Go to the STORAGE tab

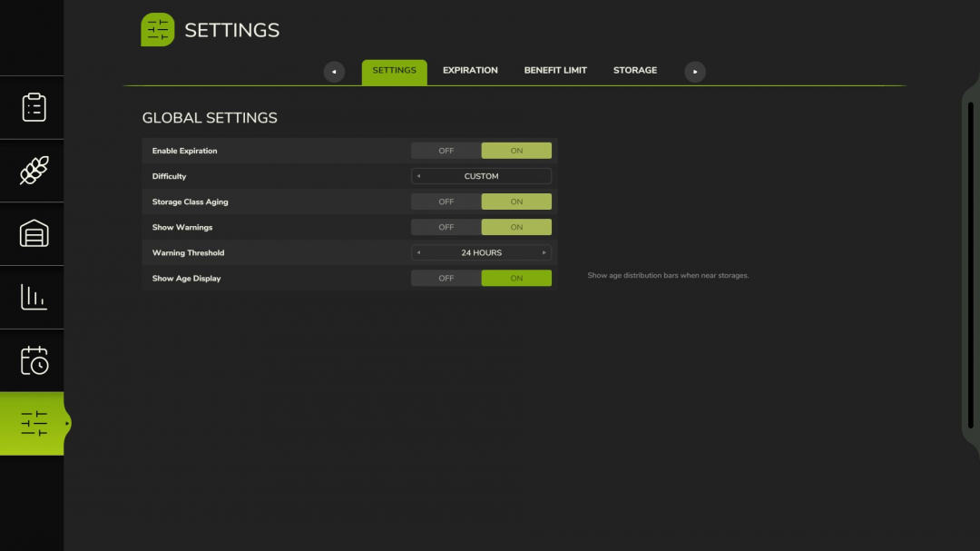pos(634,70)
